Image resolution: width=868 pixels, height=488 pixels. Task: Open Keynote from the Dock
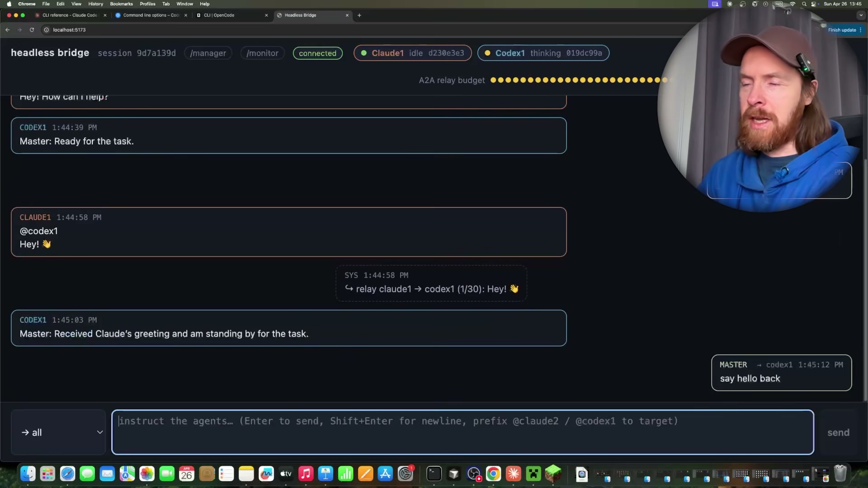pos(325,474)
